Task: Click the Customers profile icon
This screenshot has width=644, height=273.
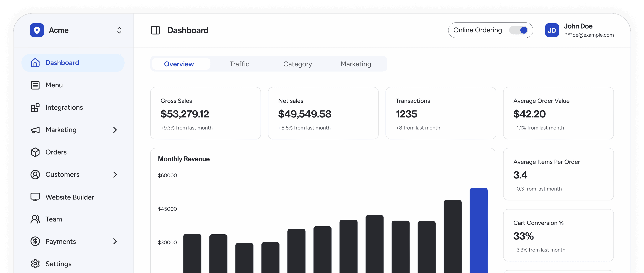Action: pyautogui.click(x=35, y=174)
